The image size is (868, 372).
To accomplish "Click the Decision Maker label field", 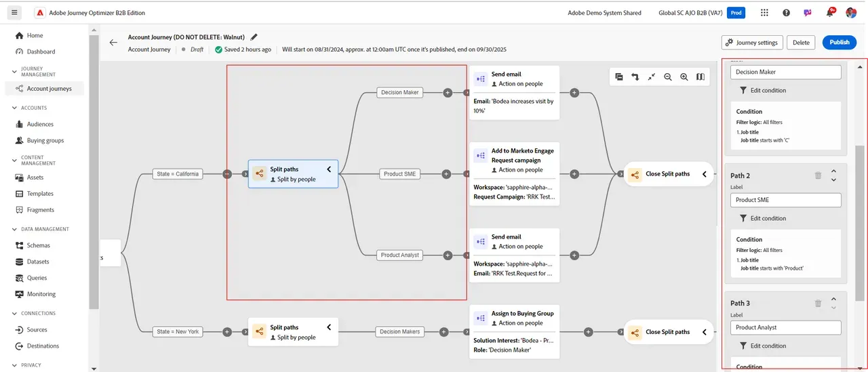I will tap(785, 72).
